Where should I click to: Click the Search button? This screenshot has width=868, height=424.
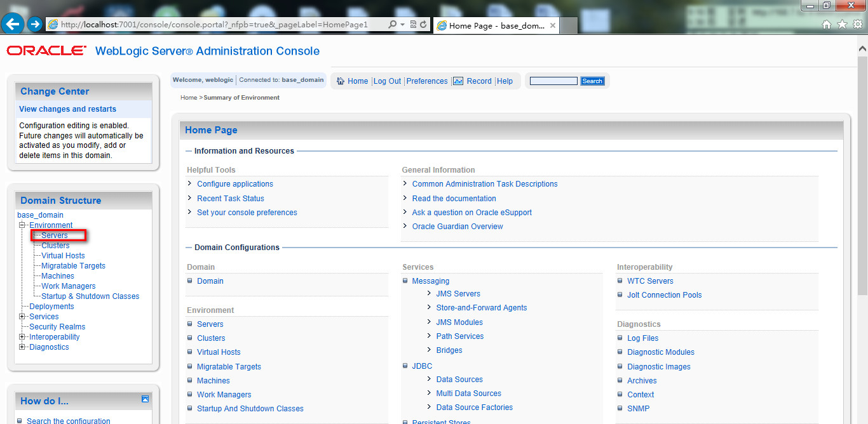pos(592,81)
